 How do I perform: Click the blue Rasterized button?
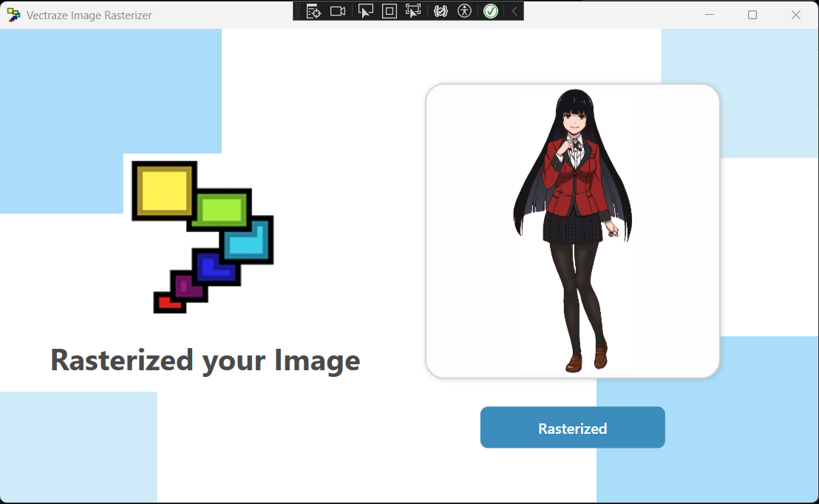(x=572, y=427)
